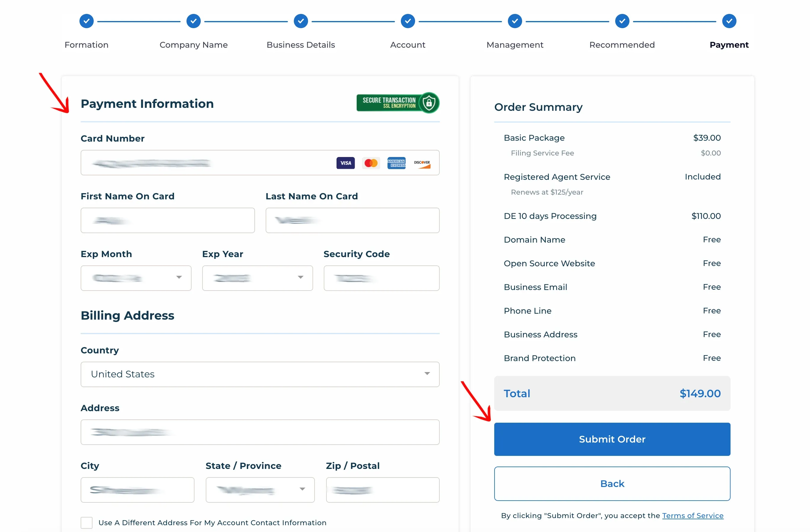Open the Exp Month dropdown
810x532 pixels.
(x=136, y=278)
